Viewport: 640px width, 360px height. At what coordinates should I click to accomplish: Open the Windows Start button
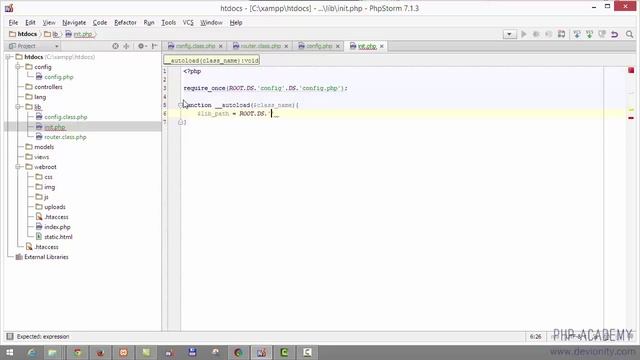9,352
